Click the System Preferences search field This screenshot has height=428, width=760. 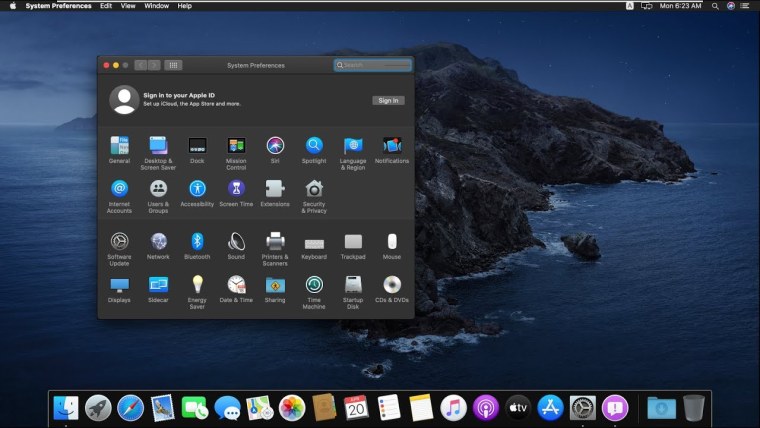(374, 65)
